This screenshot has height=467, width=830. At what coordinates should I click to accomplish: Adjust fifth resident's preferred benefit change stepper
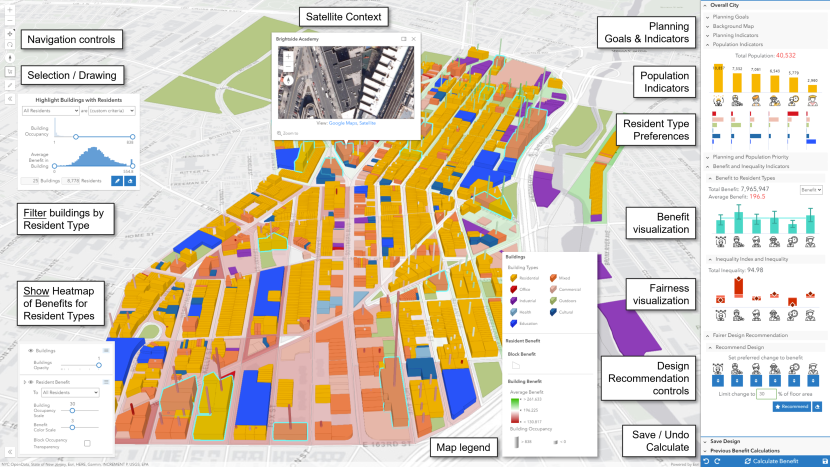(794, 381)
